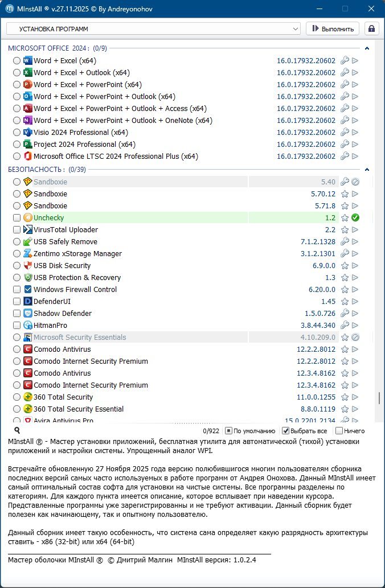Collapse the БЕЗОПАСНОСТЬ section
Viewport: 385px width, 588px height.
pyautogui.click(x=367, y=170)
